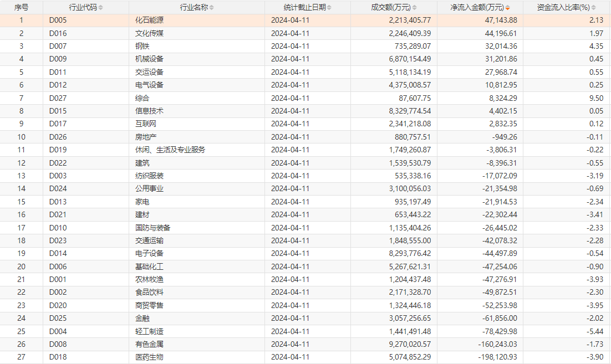Select industry code D014
Screen dimensions: 611x364
click(x=58, y=253)
